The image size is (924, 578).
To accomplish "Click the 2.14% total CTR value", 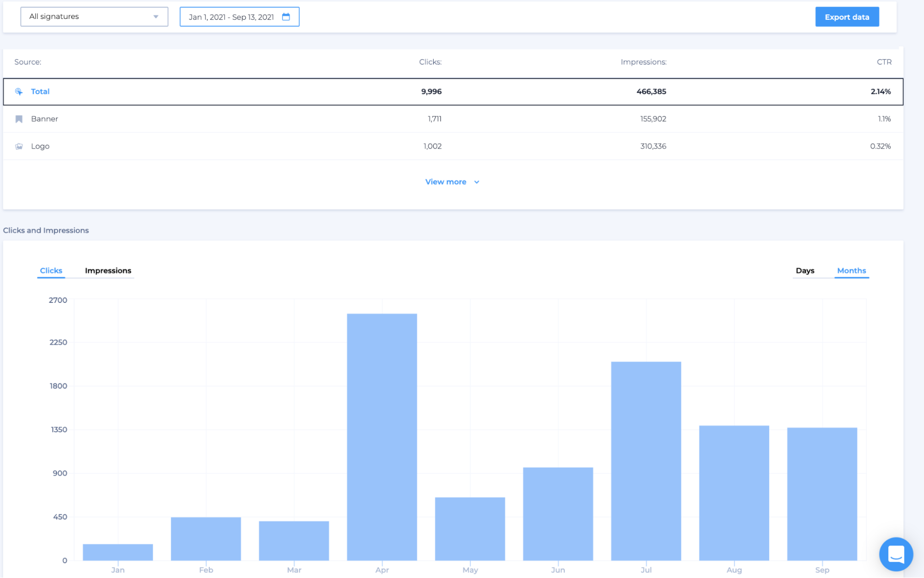I will (881, 92).
